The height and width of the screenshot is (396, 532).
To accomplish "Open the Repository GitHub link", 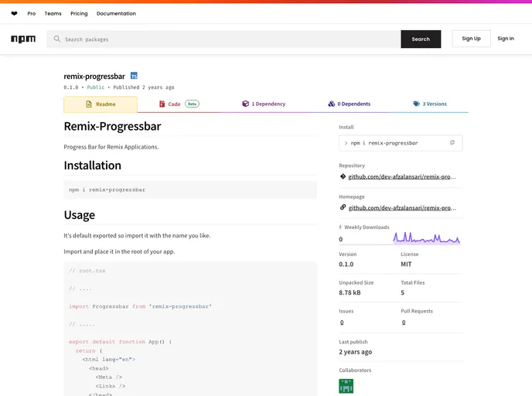I will coord(402,176).
